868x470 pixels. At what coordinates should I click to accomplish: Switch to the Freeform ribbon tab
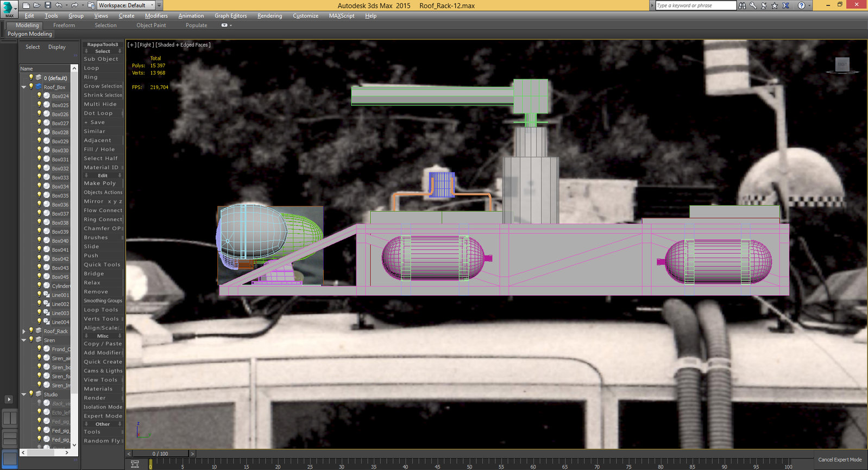(64, 25)
